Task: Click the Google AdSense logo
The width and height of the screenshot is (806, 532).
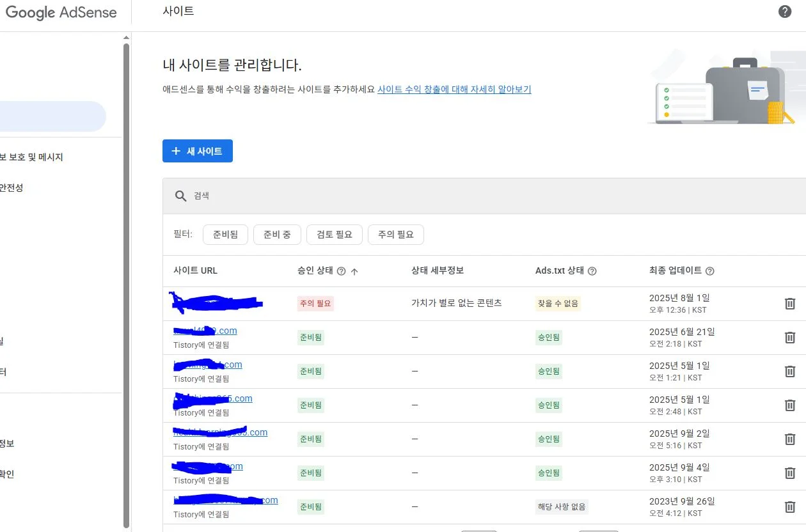Action: tap(61, 12)
